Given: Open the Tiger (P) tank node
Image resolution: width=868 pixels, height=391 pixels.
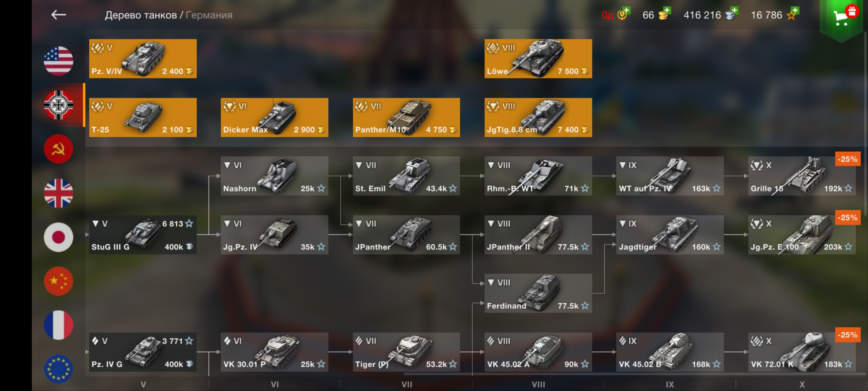Looking at the screenshot, I should (407, 352).
